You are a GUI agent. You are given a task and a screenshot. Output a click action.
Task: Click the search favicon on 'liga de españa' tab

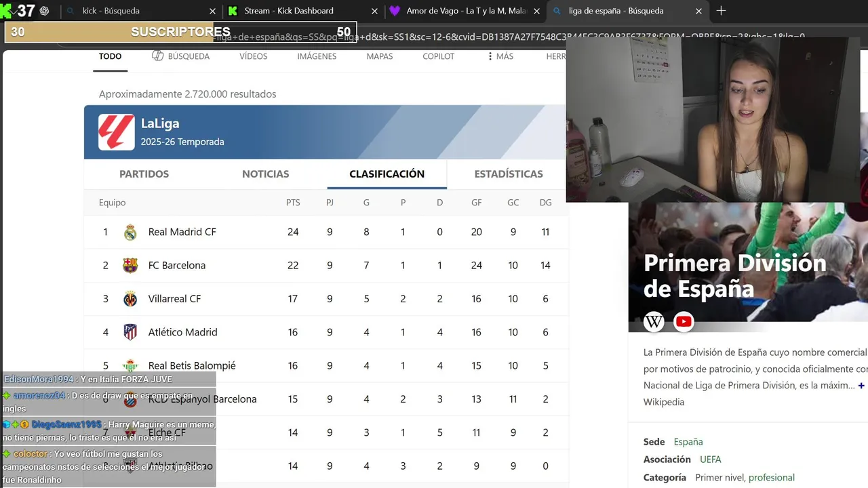(557, 11)
